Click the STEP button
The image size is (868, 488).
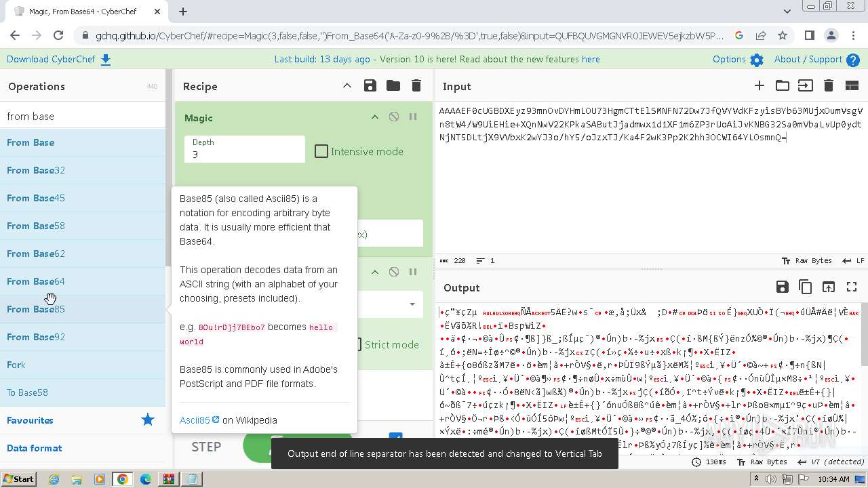pyautogui.click(x=206, y=447)
